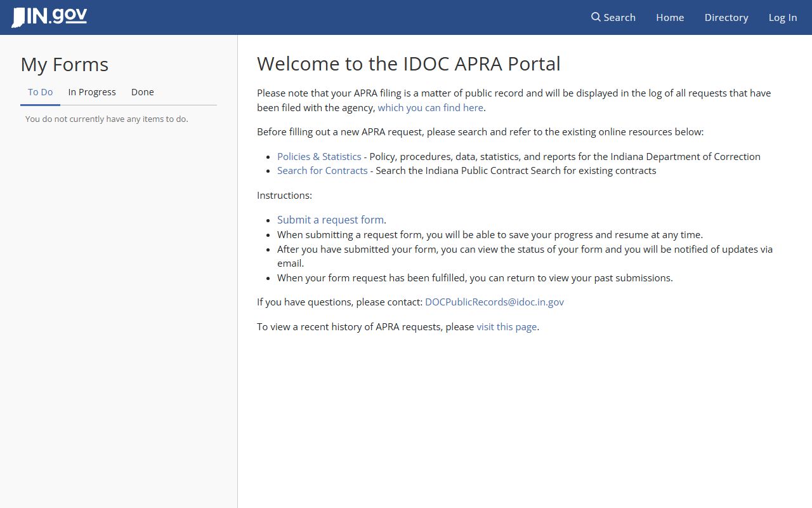Click 'When your form request has been fulfilled' text
This screenshot has height=508, width=812.
click(475, 278)
